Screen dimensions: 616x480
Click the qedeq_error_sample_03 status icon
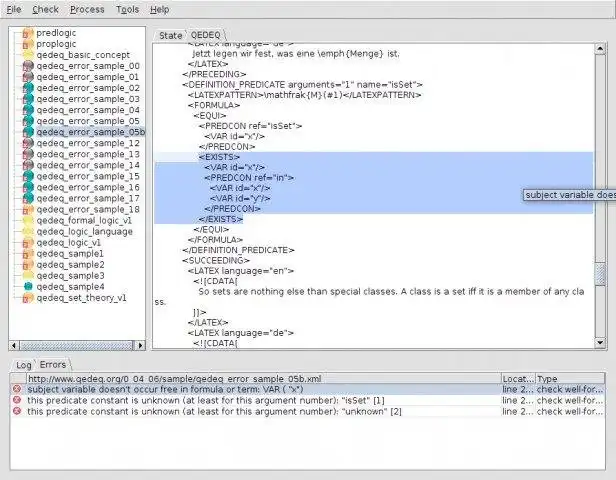coord(28,99)
